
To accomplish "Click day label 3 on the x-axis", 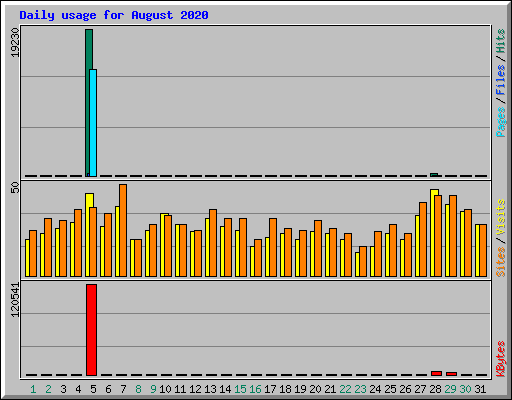I will coord(63,389).
